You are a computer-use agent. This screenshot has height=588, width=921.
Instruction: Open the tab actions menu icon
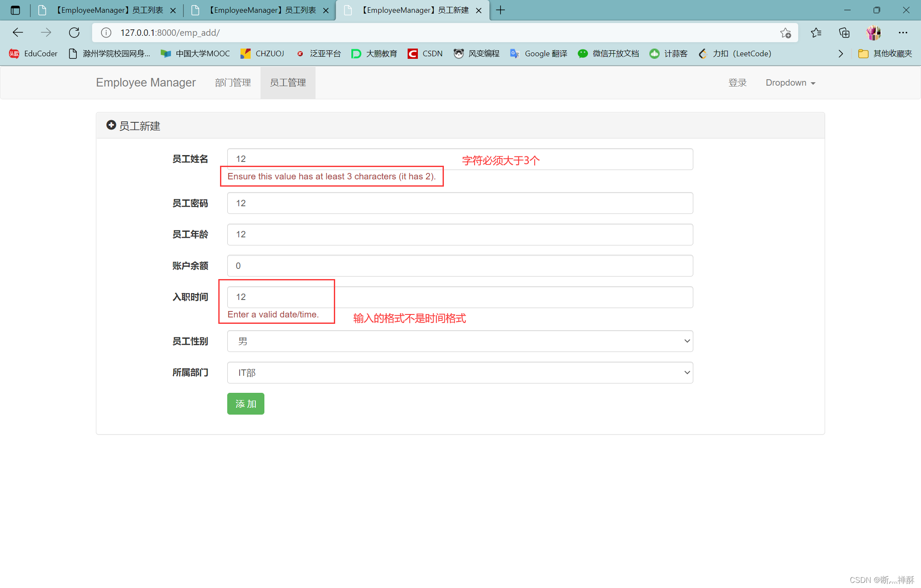[x=15, y=10]
